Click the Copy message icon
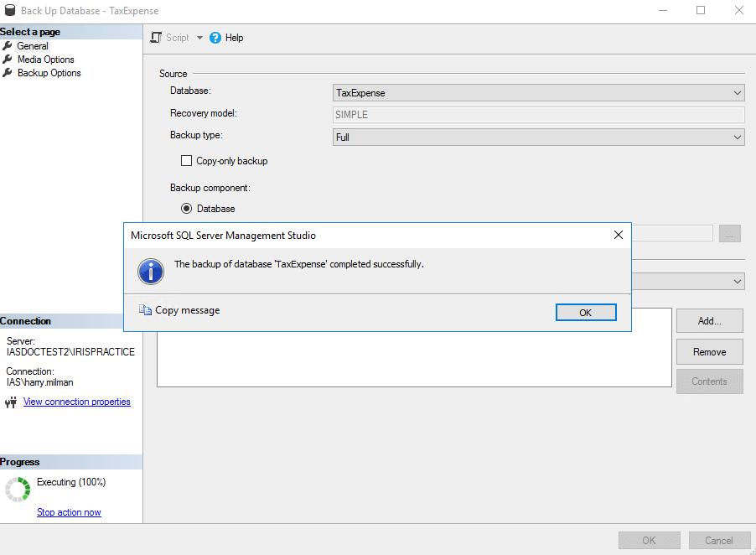Image resolution: width=756 pixels, height=555 pixels. pyautogui.click(x=145, y=309)
